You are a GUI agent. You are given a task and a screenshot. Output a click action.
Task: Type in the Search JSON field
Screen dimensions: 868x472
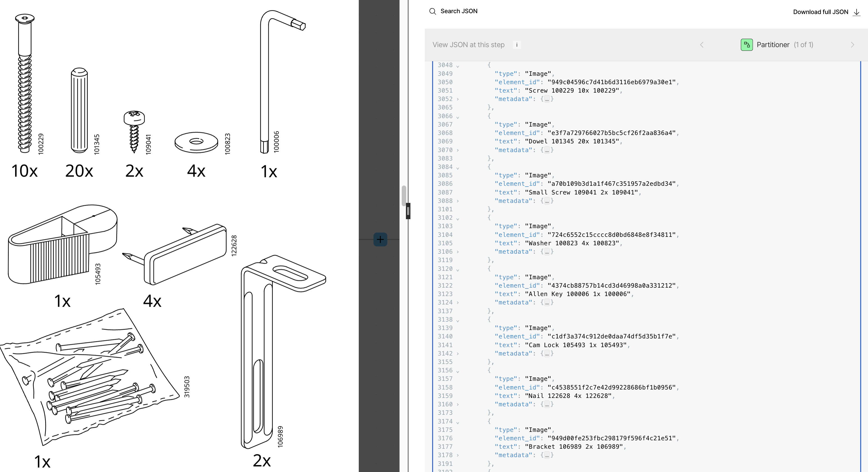[459, 12]
